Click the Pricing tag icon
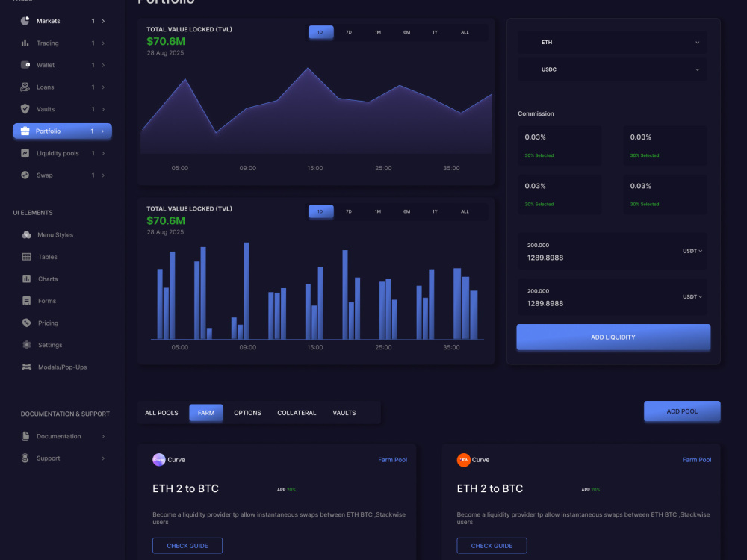The width and height of the screenshot is (747, 560). (27, 323)
